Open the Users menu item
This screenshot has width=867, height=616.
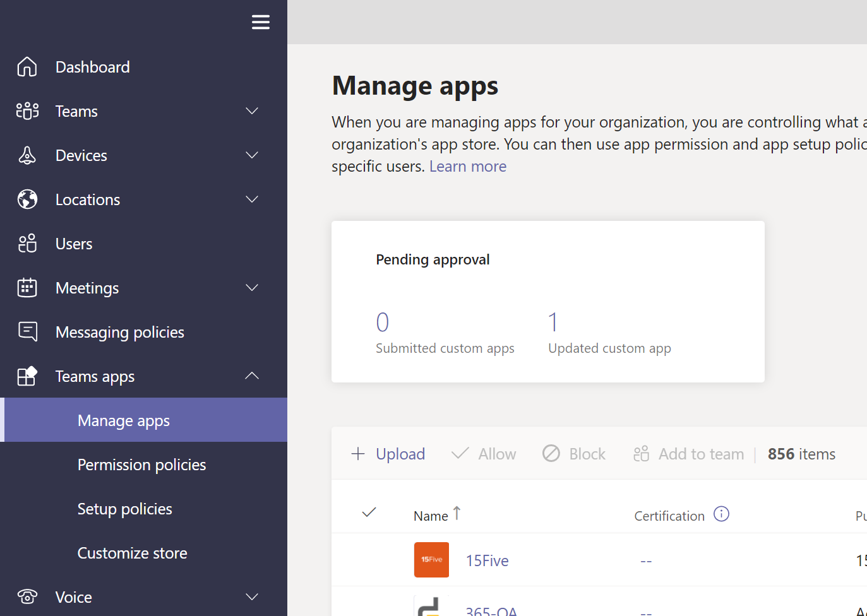tap(143, 244)
